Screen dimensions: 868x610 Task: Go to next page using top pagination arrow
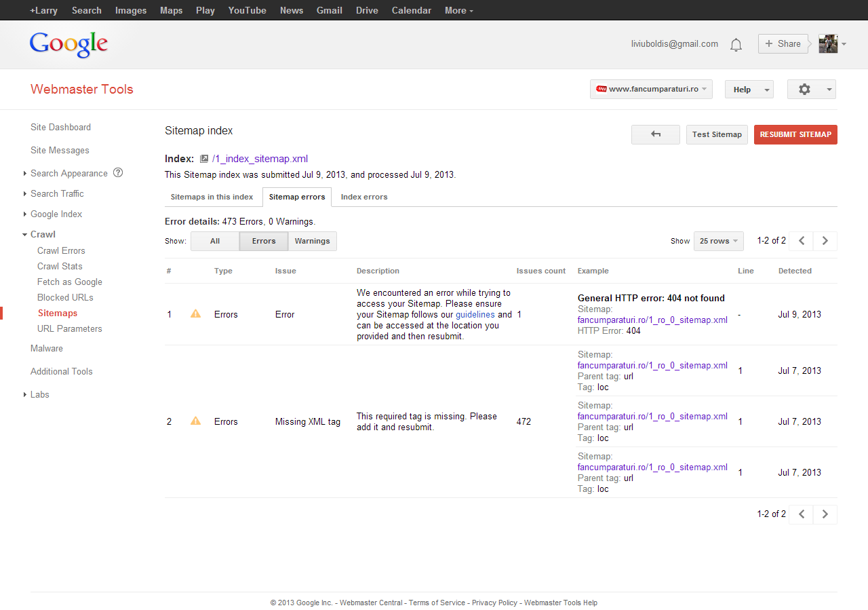point(825,241)
